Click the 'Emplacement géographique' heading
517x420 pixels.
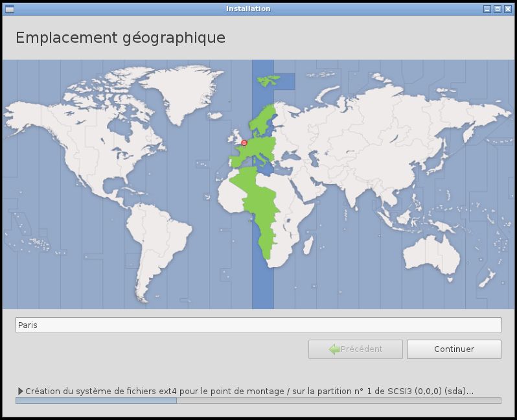coord(121,38)
